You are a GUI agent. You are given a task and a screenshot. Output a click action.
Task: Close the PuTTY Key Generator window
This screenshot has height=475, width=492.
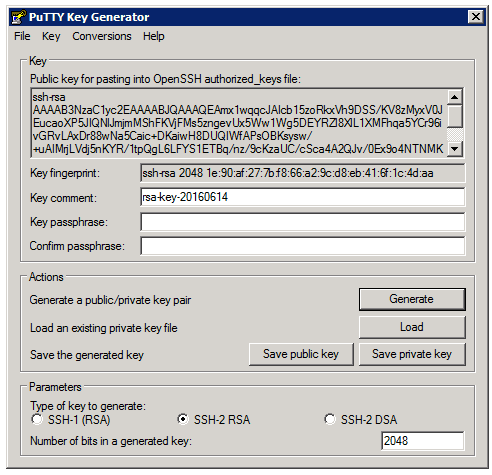476,16
